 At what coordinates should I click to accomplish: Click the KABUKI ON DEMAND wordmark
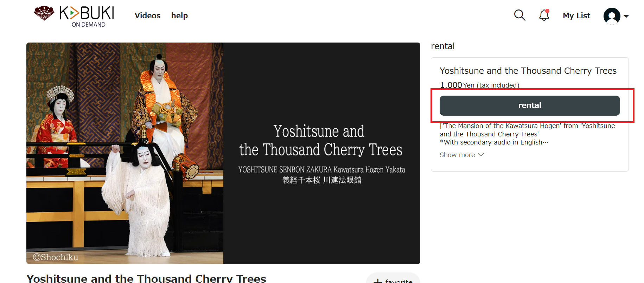tap(87, 17)
